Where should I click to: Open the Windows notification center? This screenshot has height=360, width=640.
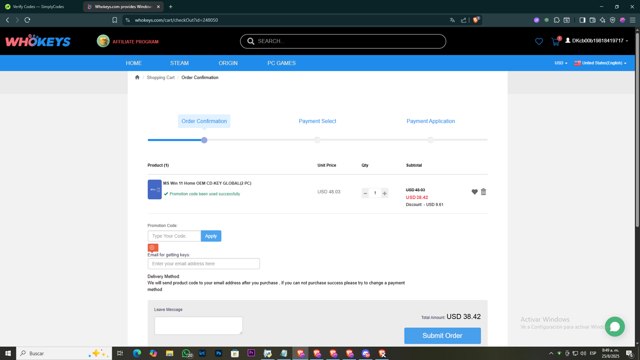coord(629,353)
